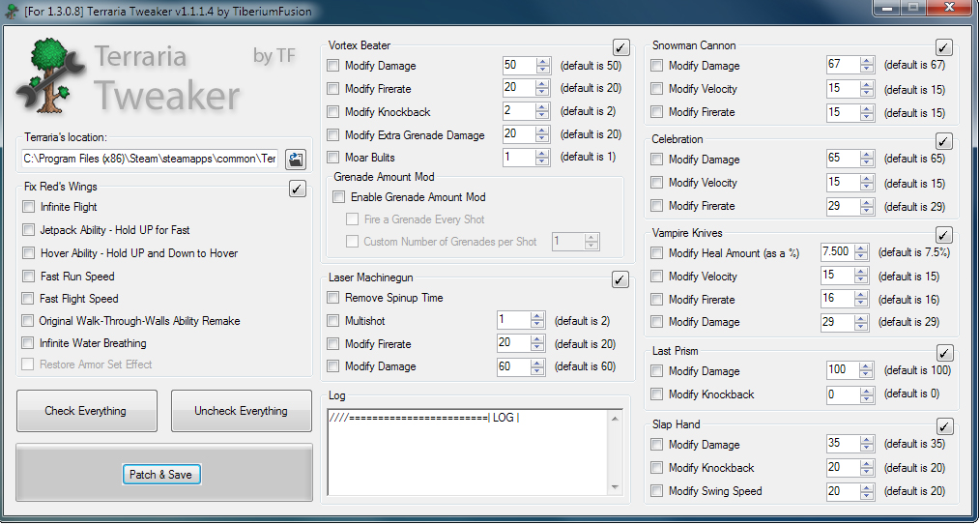Check Snowman Cannon Modify Firerate
Image resolution: width=980 pixels, height=525 pixels.
tap(657, 112)
